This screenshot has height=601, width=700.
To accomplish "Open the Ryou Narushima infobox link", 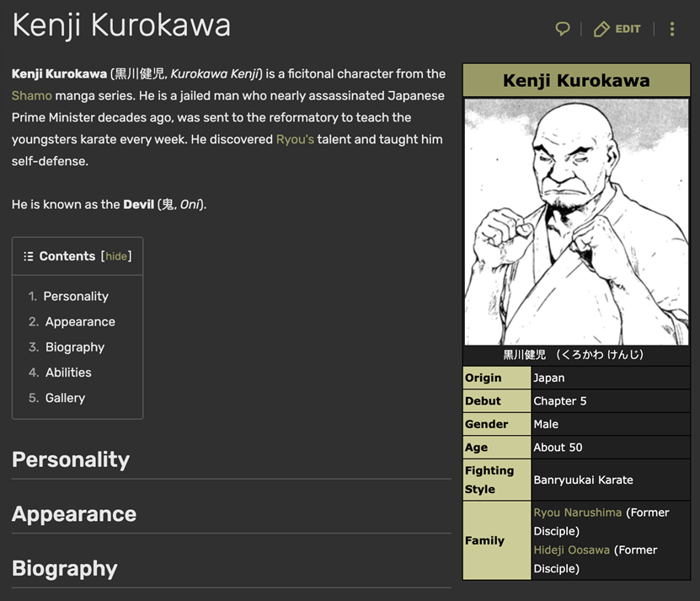I will [x=578, y=512].
